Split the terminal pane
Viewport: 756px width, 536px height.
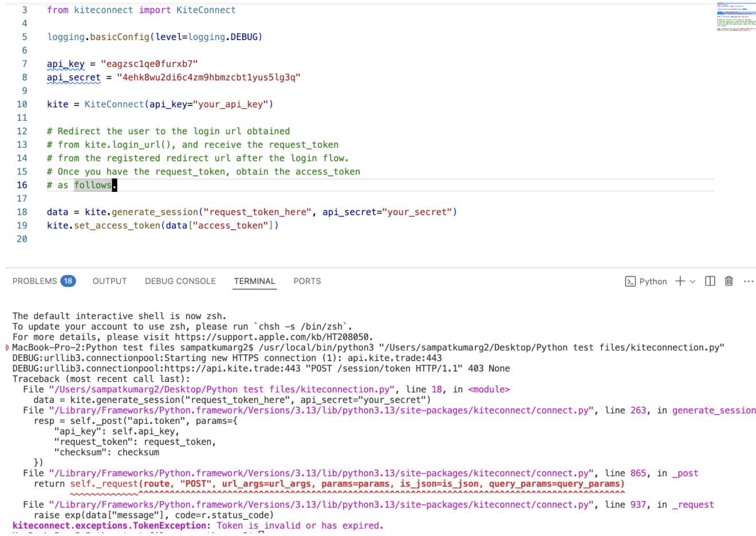[710, 281]
